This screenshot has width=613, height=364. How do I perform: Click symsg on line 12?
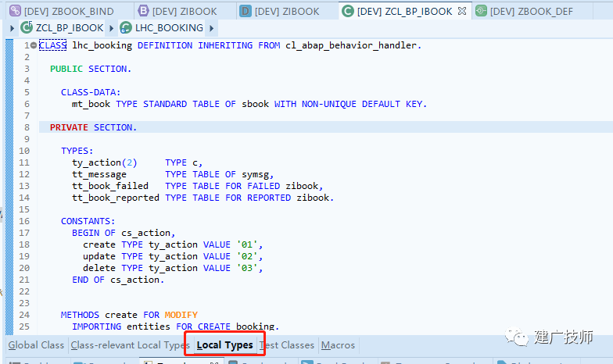tap(255, 174)
